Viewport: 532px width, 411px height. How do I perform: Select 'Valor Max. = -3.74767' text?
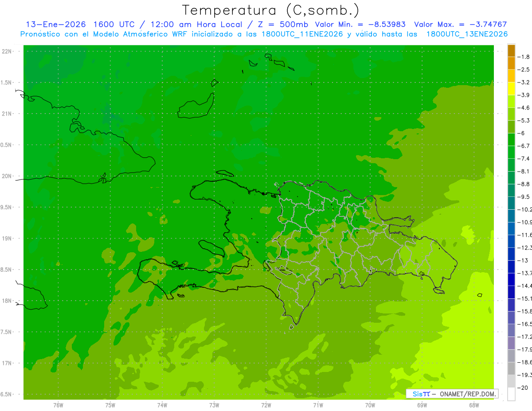pyautogui.click(x=460, y=24)
